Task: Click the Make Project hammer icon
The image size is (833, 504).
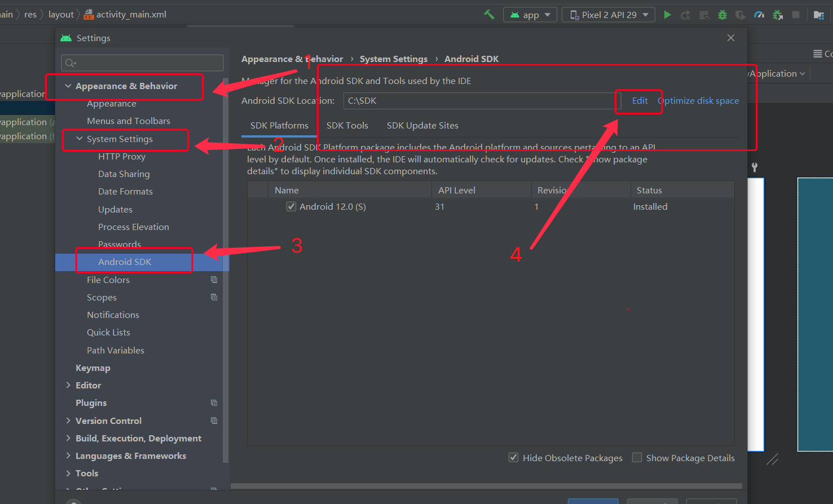Action: (489, 15)
